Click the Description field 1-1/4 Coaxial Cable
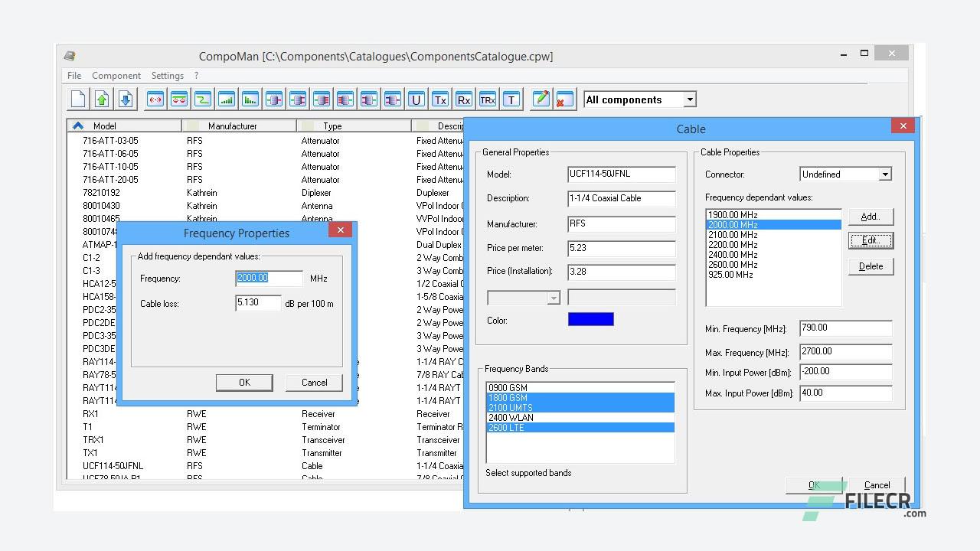Viewport: 980px width, 551px height. (622, 198)
